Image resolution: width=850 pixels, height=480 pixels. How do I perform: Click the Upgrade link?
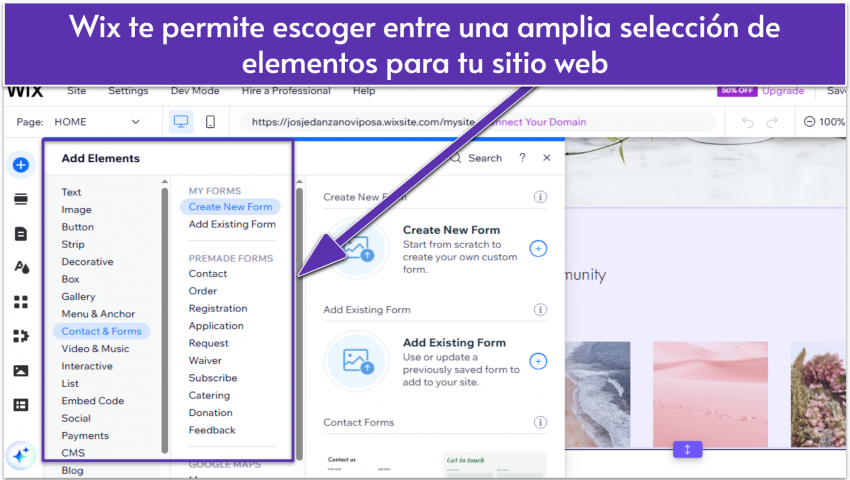[x=783, y=91]
